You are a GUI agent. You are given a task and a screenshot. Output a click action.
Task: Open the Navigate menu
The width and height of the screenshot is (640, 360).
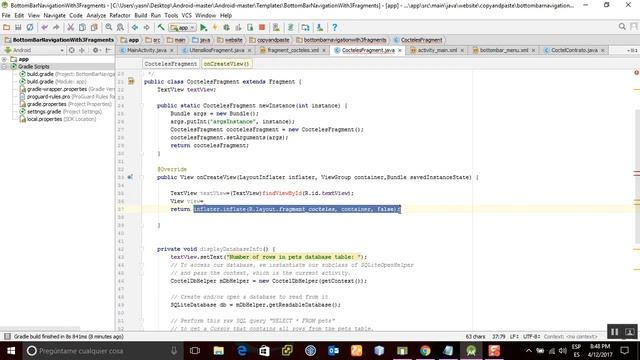point(54,16)
